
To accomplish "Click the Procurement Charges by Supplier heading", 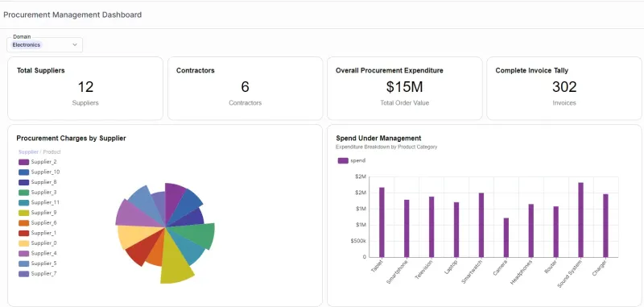I will pyautogui.click(x=71, y=139).
